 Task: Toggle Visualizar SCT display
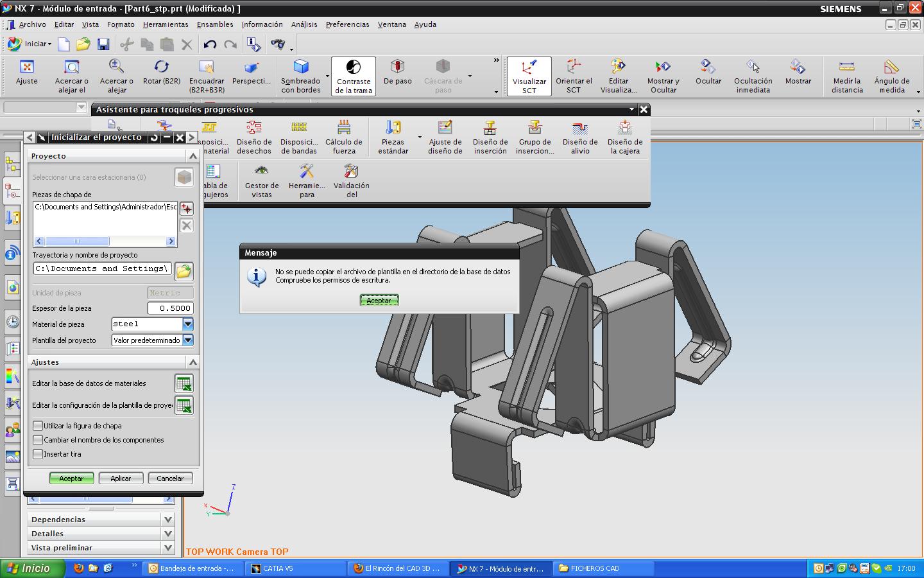coord(529,76)
